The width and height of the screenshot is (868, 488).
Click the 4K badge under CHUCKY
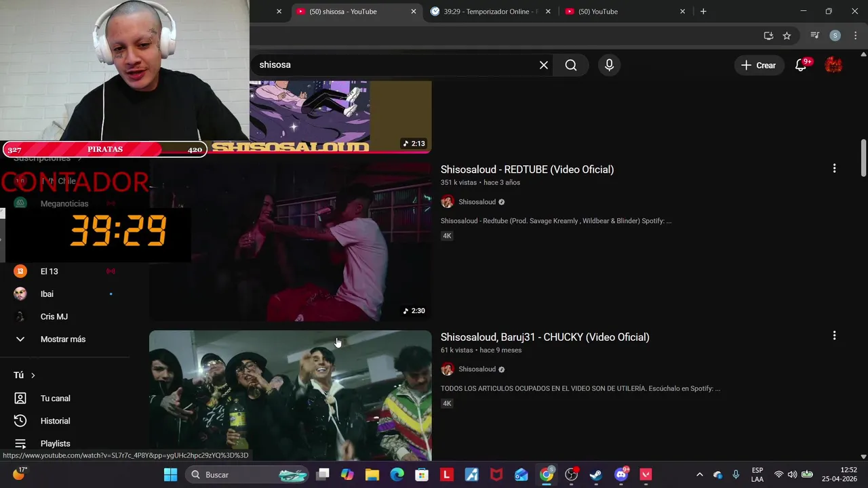(447, 403)
